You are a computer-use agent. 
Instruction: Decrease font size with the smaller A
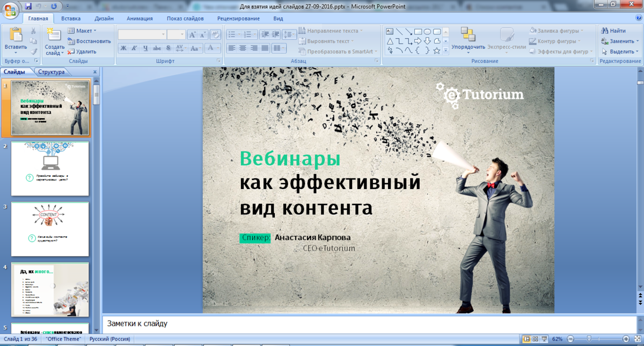point(203,34)
